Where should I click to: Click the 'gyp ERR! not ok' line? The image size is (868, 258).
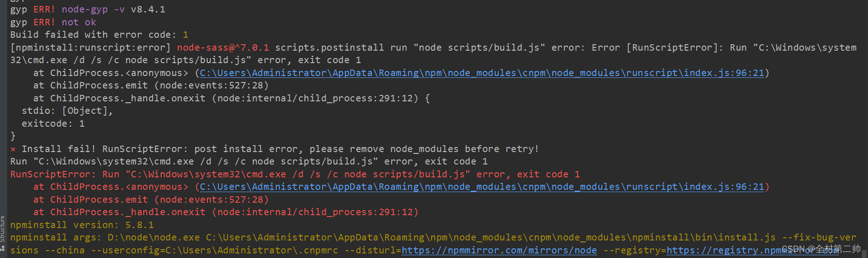pyautogui.click(x=53, y=22)
